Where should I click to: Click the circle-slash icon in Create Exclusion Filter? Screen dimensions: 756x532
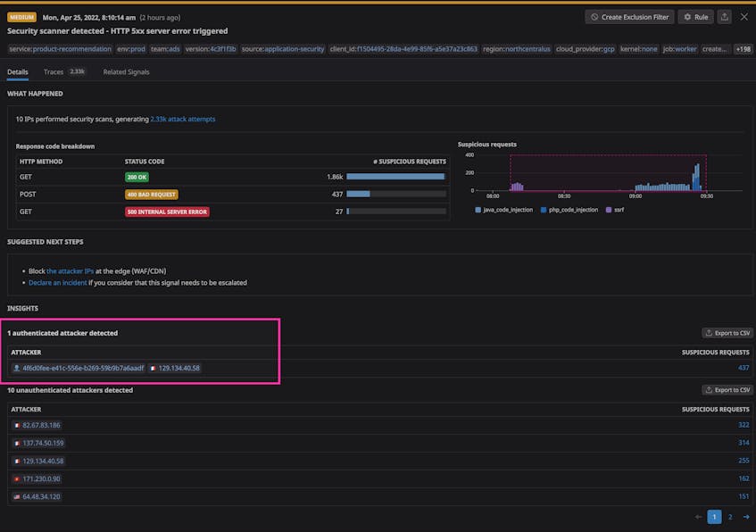click(594, 17)
